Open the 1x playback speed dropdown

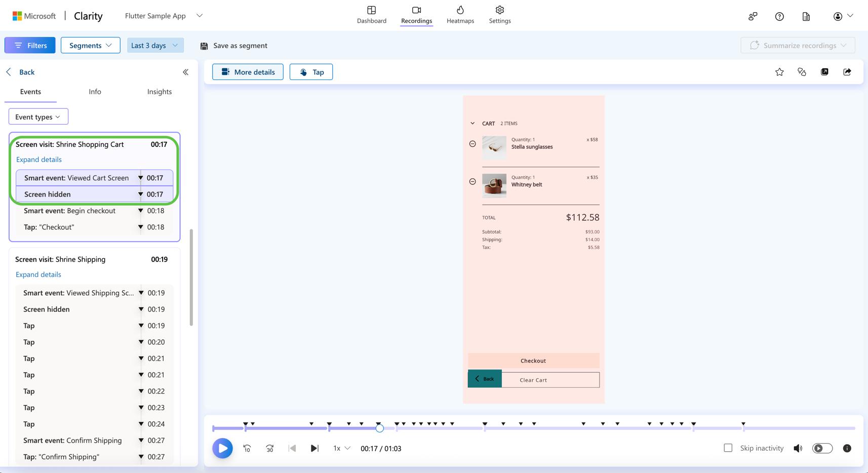pos(341,448)
